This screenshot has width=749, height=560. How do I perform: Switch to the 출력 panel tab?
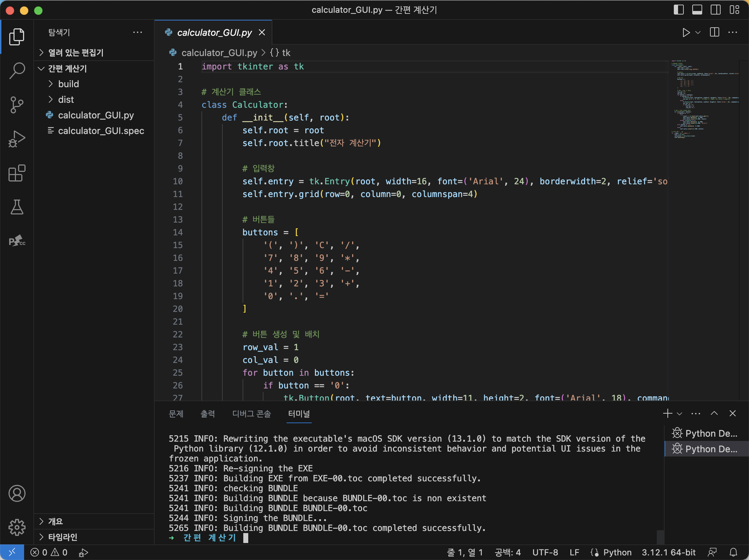207,414
